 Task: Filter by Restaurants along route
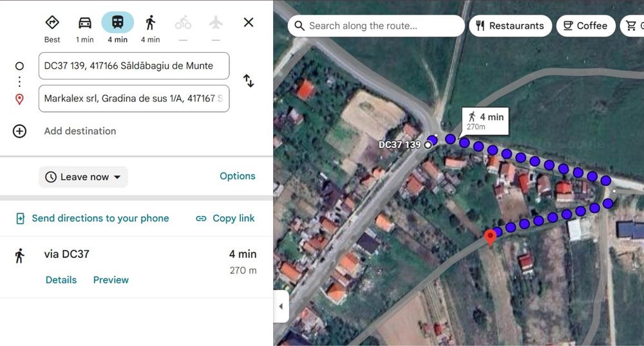510,26
